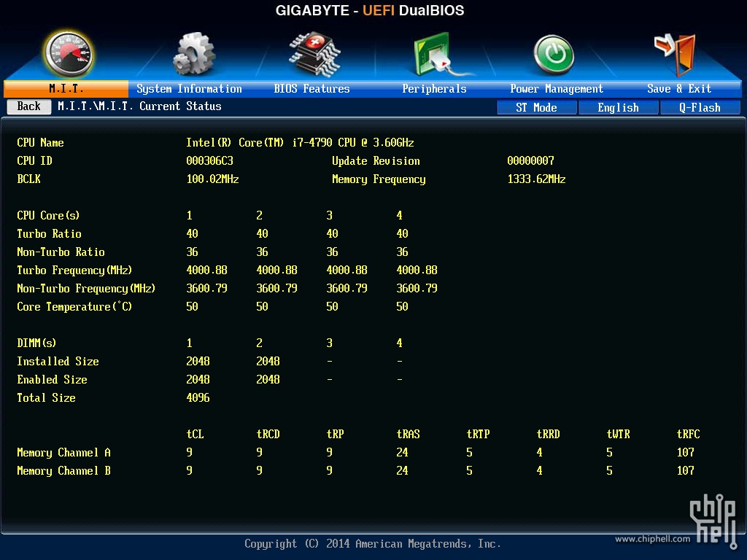Viewport: 747px width, 560px height.
Task: Select the CPU ID label
Action: pyautogui.click(x=34, y=161)
